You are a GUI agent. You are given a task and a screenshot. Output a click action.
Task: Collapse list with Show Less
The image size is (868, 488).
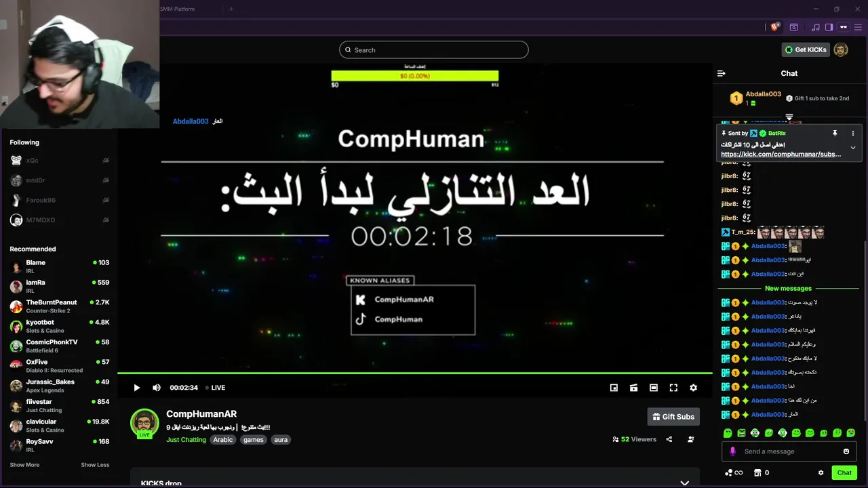point(95,465)
